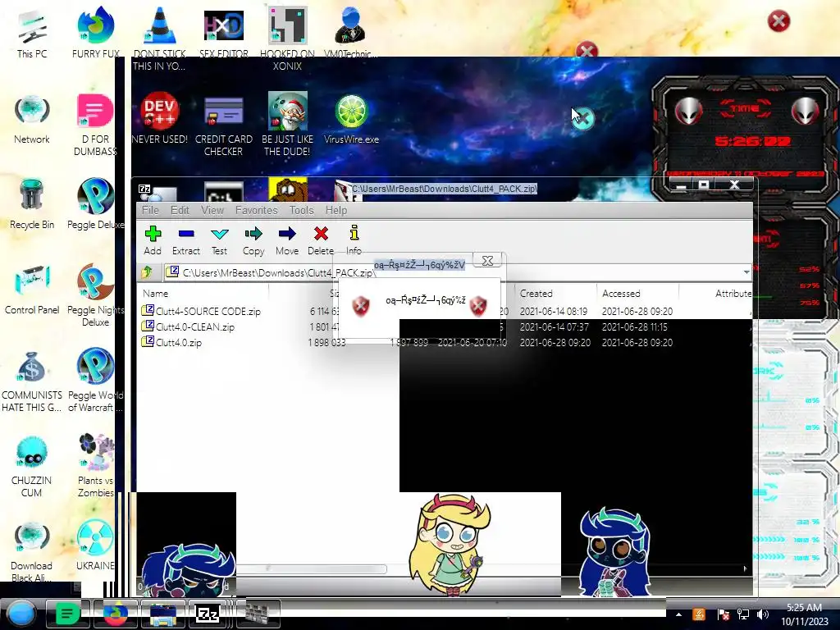Open the green notes taskbar app
The width and height of the screenshot is (840, 630).
point(67,614)
